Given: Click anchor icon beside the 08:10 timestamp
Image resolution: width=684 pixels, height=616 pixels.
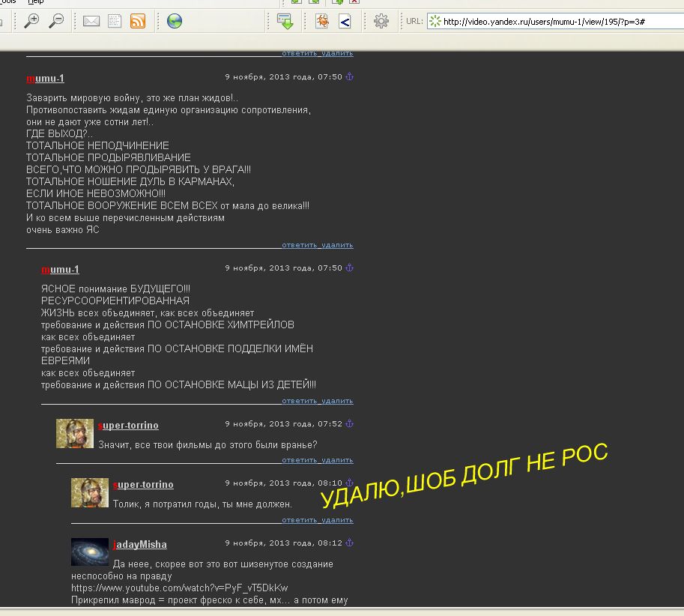Looking at the screenshot, I should (x=349, y=483).
